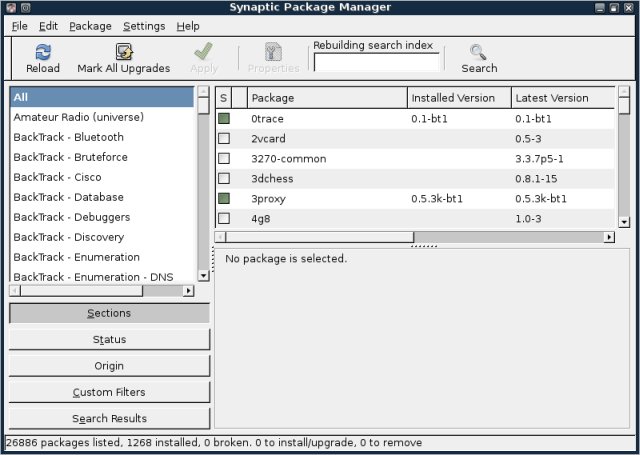This screenshot has width=640, height=455.
Task: Click the installed status box for 3proxy
Action: [x=224, y=199]
